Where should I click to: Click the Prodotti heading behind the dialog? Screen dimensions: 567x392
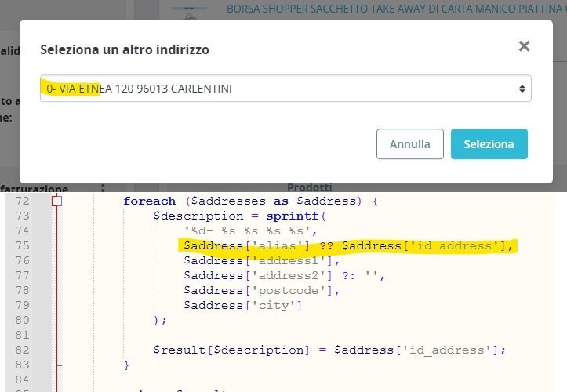coord(310,187)
